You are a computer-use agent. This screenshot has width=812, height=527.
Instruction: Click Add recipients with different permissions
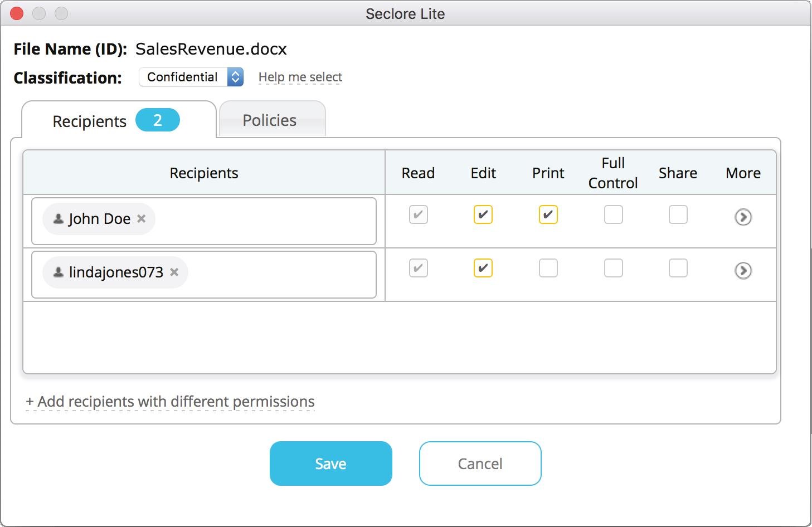(x=170, y=402)
